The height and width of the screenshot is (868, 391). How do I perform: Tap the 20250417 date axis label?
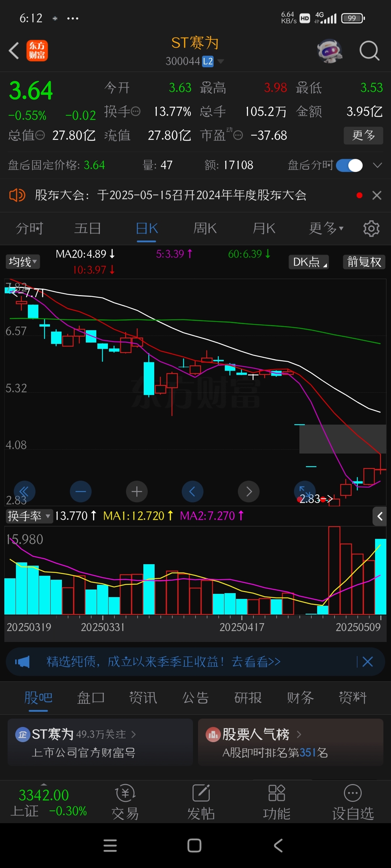[x=242, y=627]
